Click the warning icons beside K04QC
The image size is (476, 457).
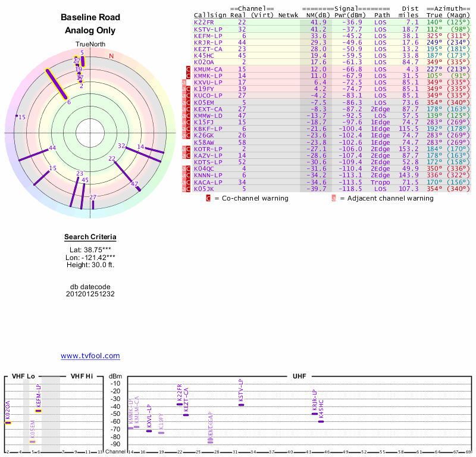tap(186, 169)
